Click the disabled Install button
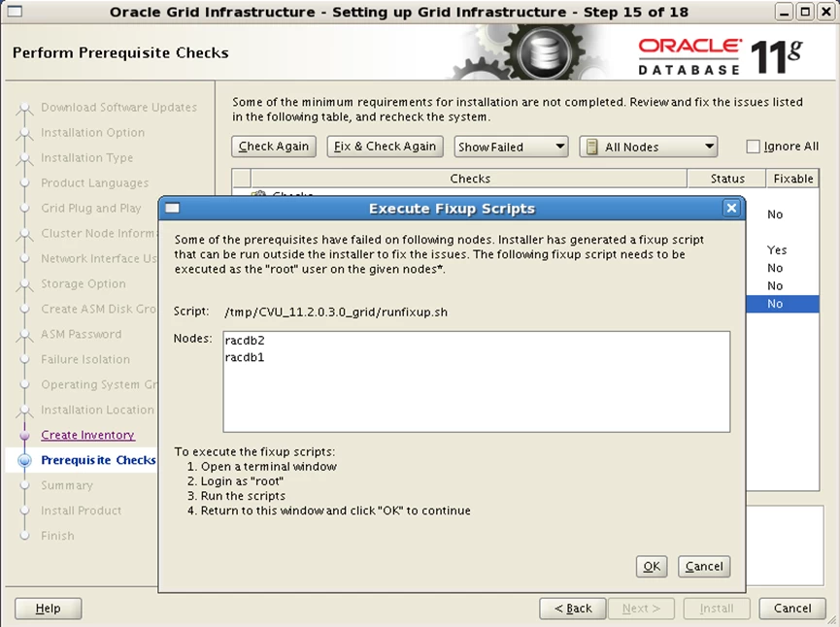The width and height of the screenshot is (840, 627). [x=717, y=609]
